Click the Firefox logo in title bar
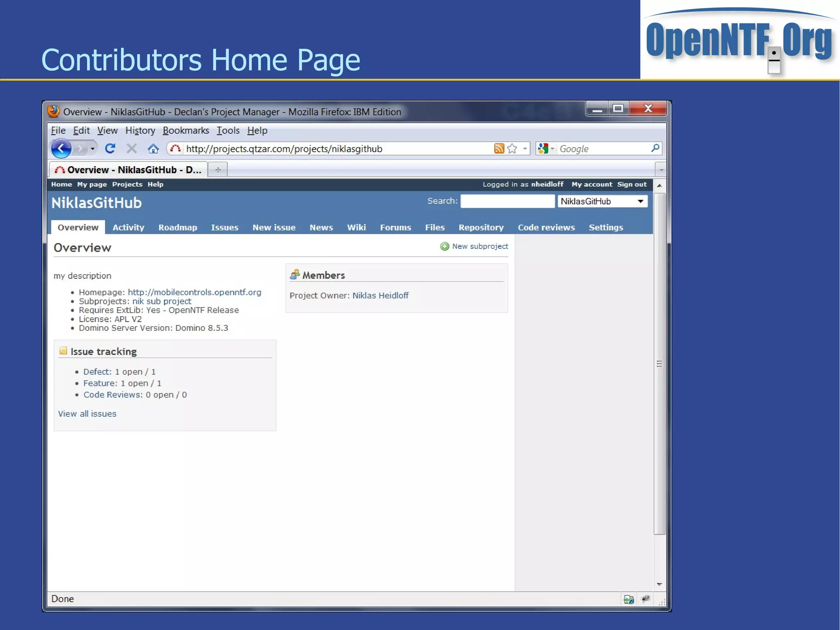Viewport: 840px width, 630px height. point(53,111)
